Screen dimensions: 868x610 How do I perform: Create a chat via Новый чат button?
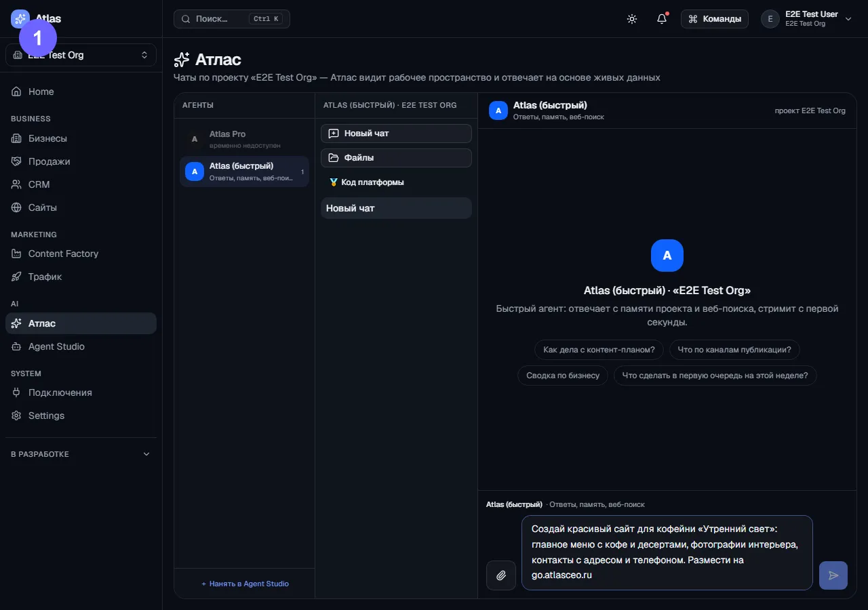[x=396, y=134]
